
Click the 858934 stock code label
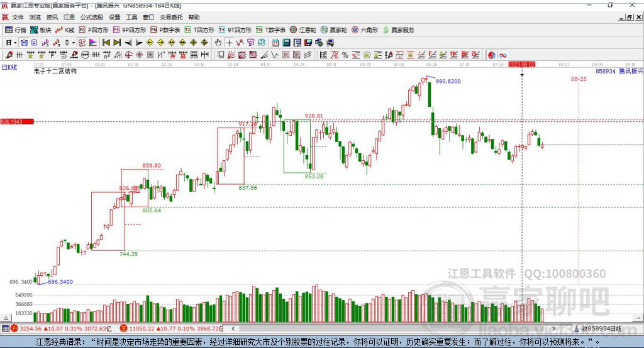pyautogui.click(x=606, y=72)
